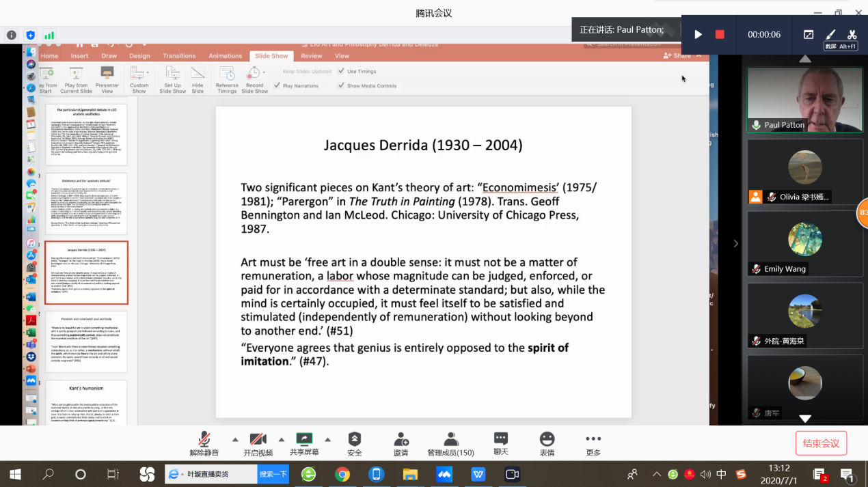Expand camera options arrow beside 开启视频
The image size is (868, 487).
(281, 439)
